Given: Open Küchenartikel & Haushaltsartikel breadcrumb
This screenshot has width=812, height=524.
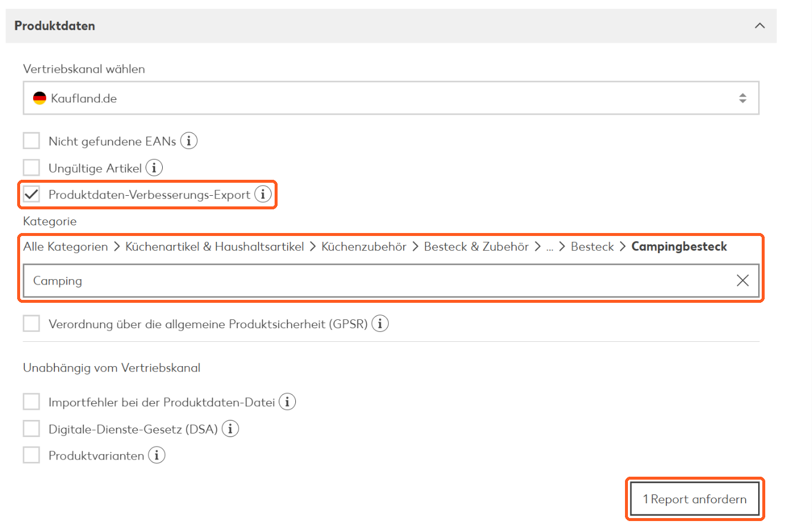Looking at the screenshot, I should [215, 247].
